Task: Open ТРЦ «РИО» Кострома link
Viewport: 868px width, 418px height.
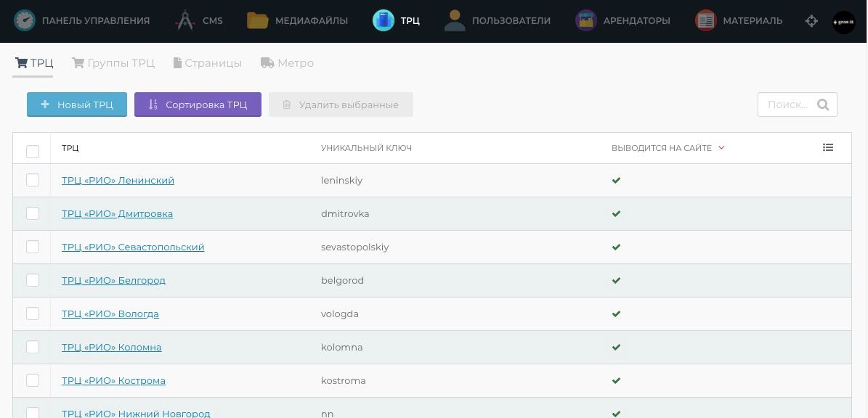Action: [113, 380]
